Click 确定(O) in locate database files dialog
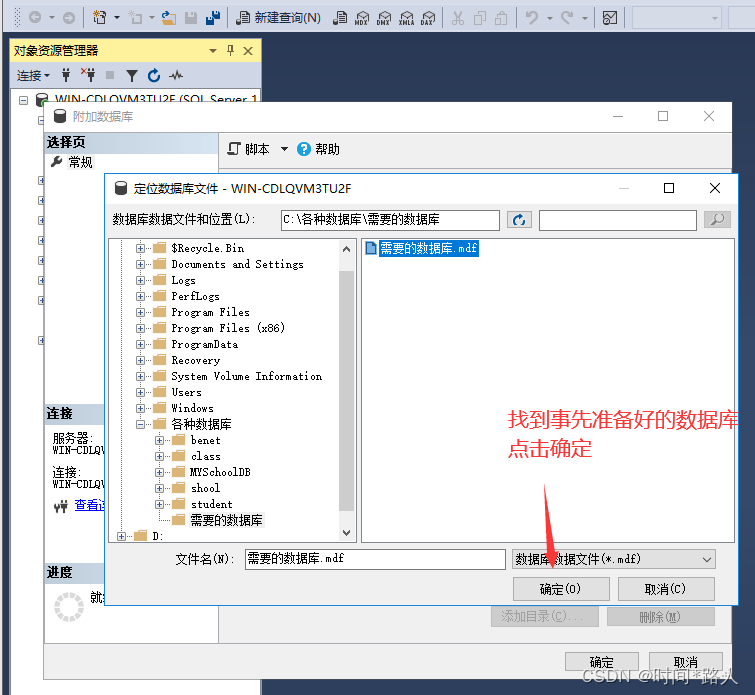 pyautogui.click(x=561, y=589)
